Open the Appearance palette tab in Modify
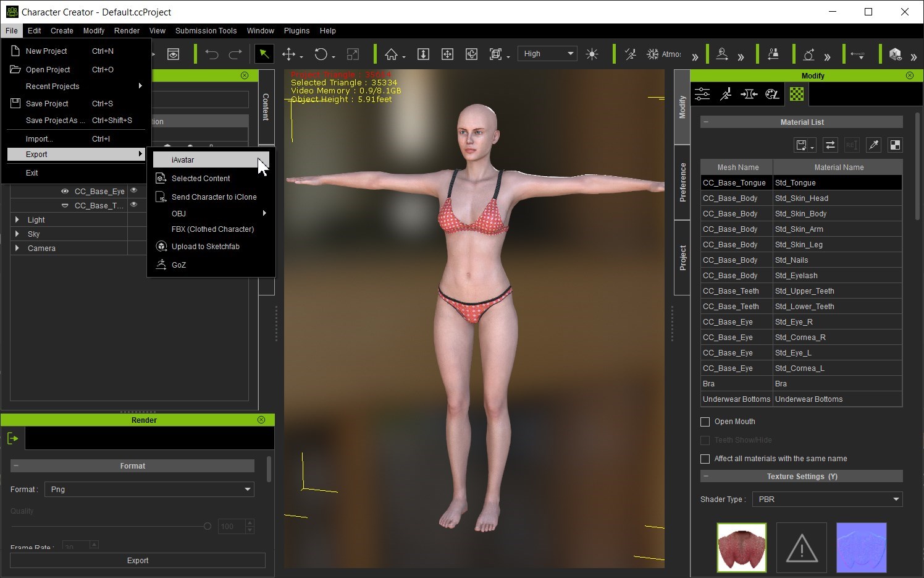Viewport: 924px width, 578px height. click(x=773, y=94)
